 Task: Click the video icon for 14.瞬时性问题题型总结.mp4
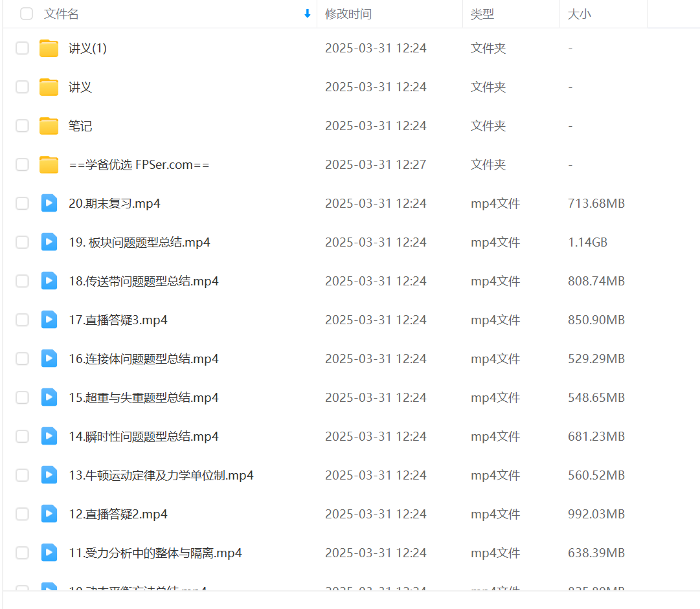[49, 436]
